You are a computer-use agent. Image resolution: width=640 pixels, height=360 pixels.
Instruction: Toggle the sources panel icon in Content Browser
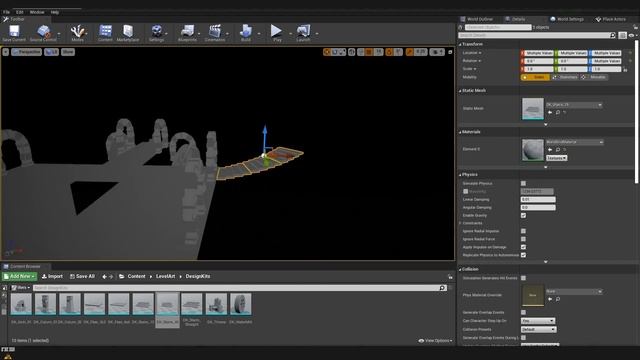4,288
